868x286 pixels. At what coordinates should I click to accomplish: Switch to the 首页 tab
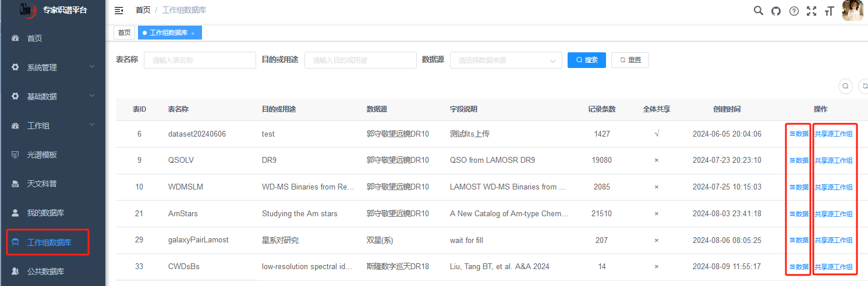click(124, 33)
